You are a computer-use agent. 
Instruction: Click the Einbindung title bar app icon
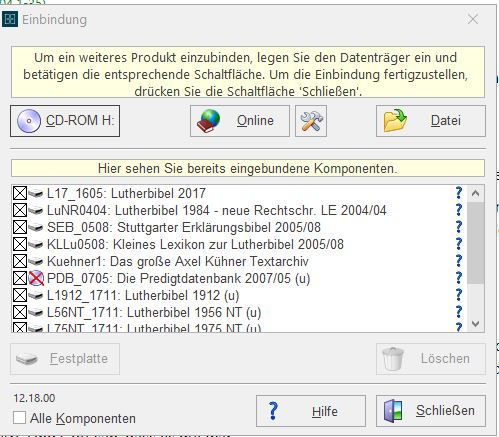coord(10,19)
